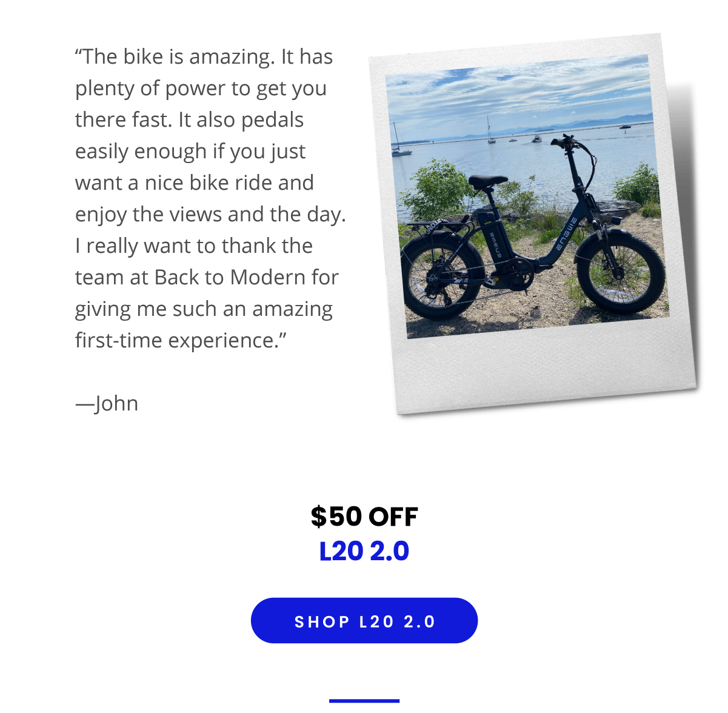Click the "first-time experience" closing line
Viewport: 728px width, 713px height.
(x=180, y=340)
